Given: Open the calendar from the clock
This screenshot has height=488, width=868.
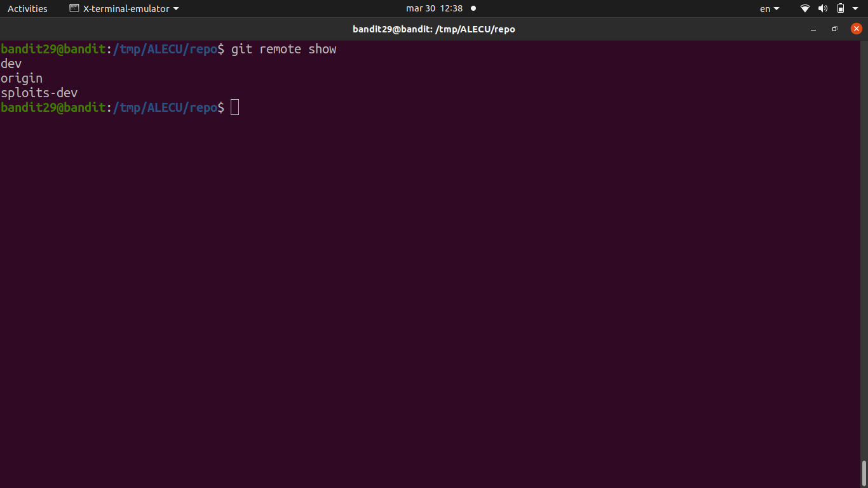Looking at the screenshot, I should [434, 9].
